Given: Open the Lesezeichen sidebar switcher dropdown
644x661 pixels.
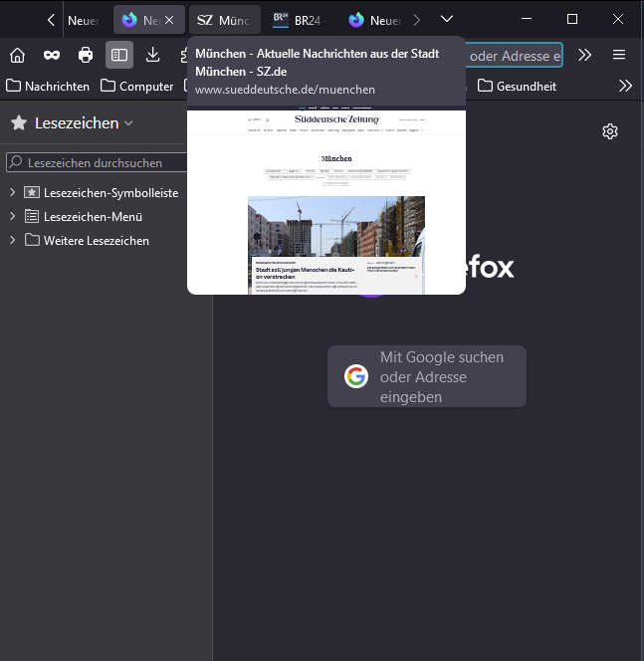Looking at the screenshot, I should tap(72, 123).
